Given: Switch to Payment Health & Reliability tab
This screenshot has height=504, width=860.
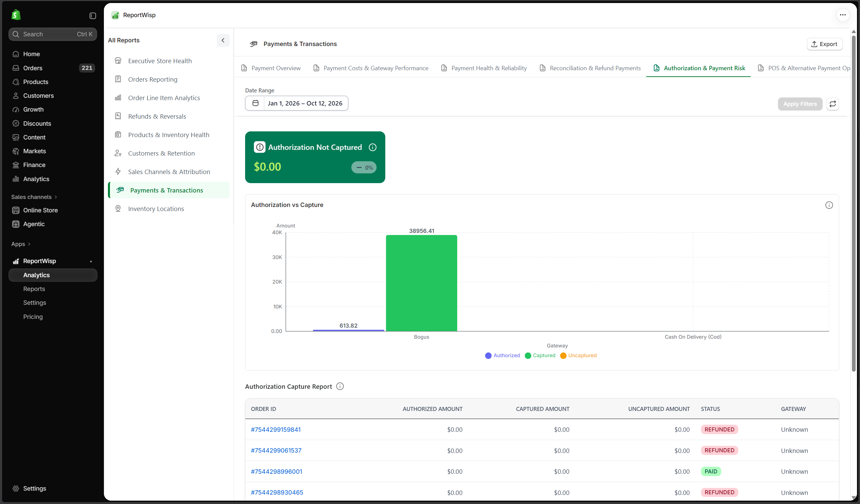Looking at the screenshot, I should (x=484, y=68).
